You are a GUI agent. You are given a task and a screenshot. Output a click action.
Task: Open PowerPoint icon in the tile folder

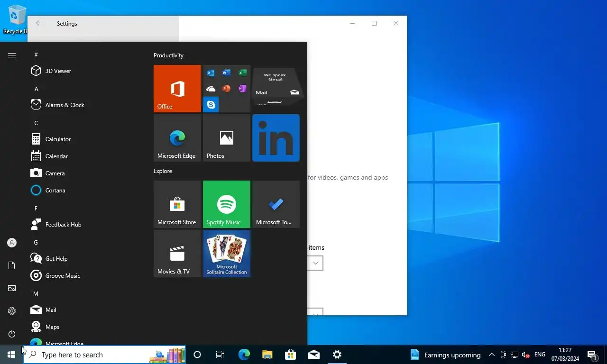point(227,89)
